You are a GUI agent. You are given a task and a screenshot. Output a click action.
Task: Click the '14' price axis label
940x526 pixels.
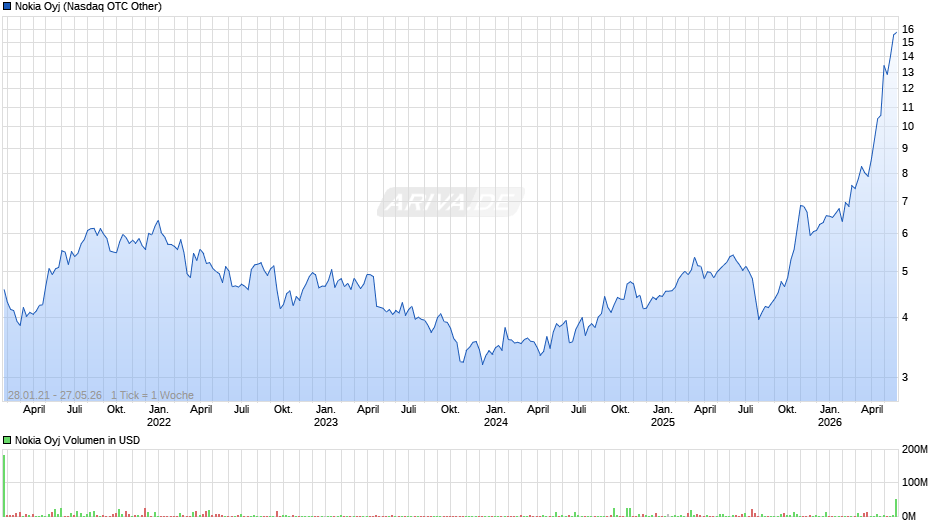pyautogui.click(x=908, y=56)
